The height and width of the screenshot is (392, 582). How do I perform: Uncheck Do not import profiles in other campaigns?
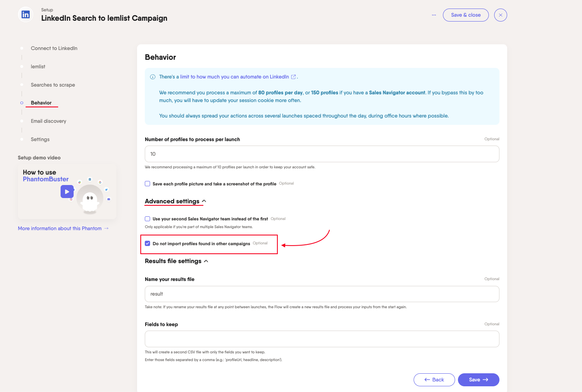(x=148, y=244)
